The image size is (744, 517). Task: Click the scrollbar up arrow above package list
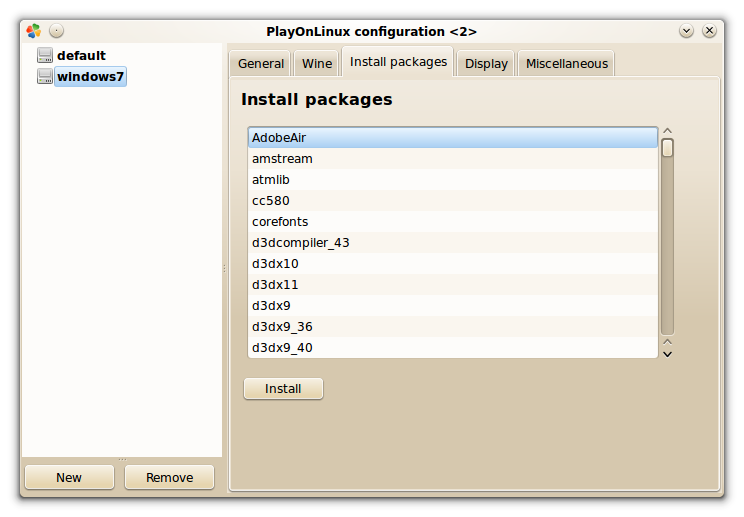click(668, 131)
